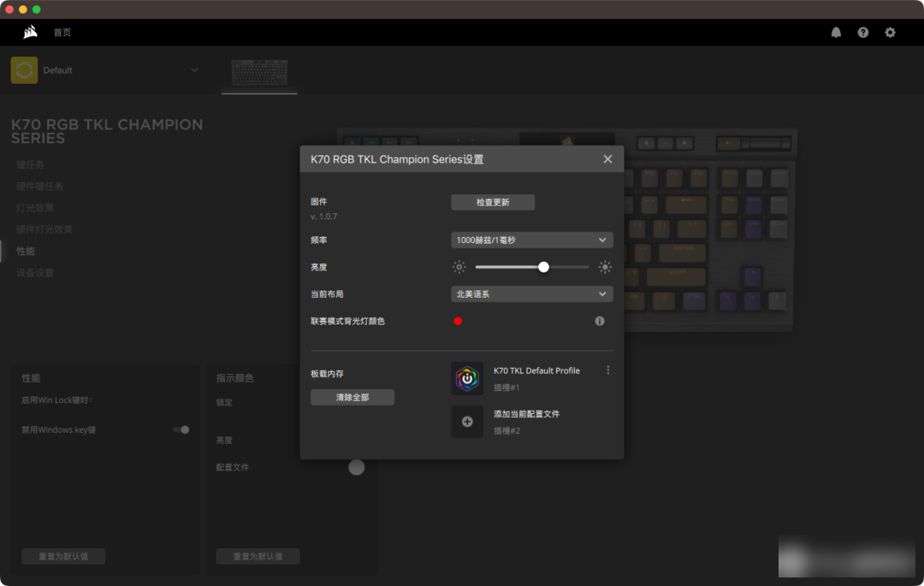
Task: Click the firmware version v. 1.0.7 text
Action: coord(323,216)
